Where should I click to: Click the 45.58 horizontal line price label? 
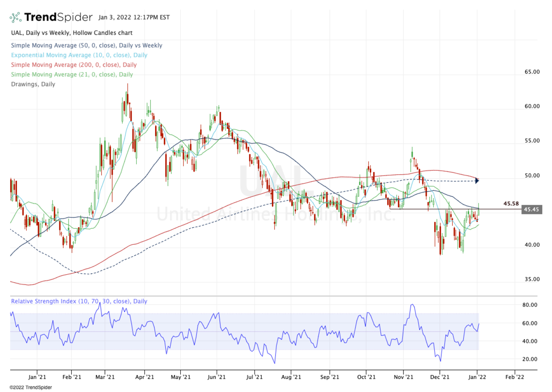(511, 203)
